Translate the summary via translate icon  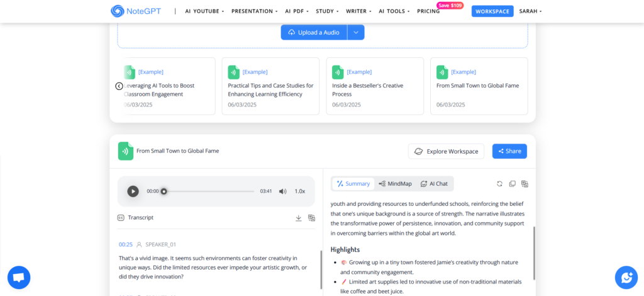pyautogui.click(x=525, y=184)
